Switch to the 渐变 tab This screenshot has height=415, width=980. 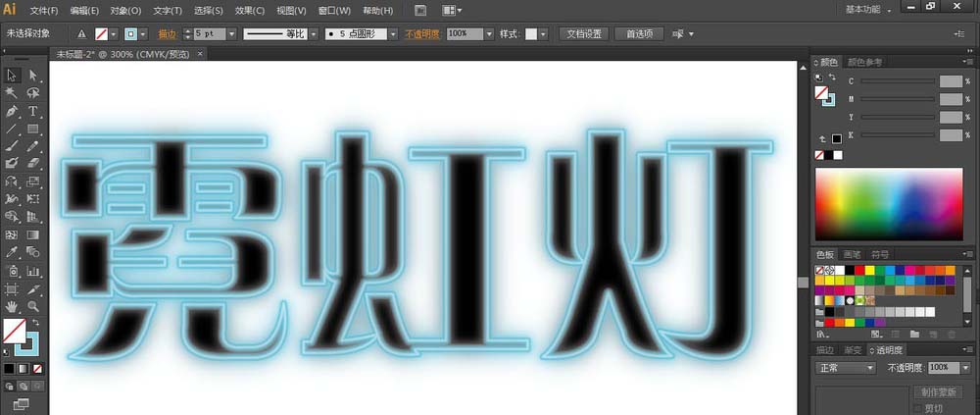[x=854, y=350]
